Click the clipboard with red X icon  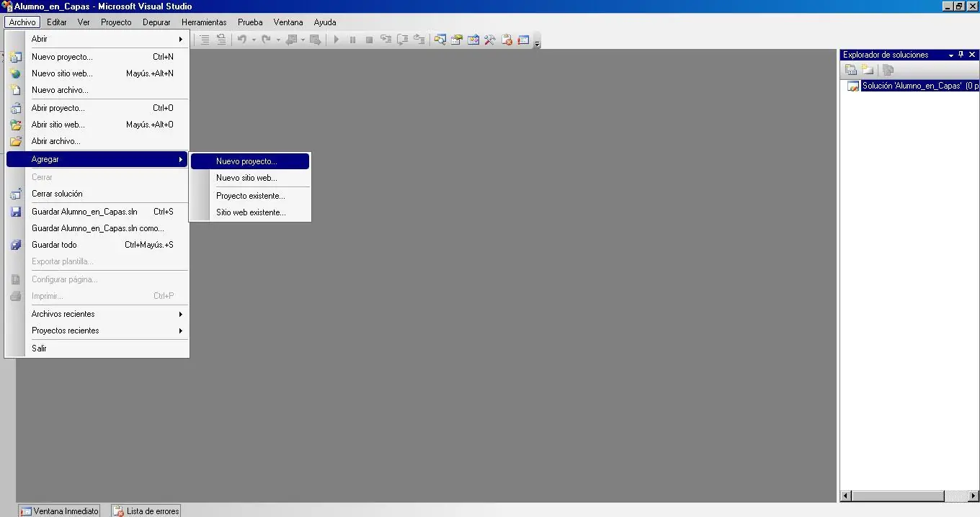pyautogui.click(x=507, y=40)
